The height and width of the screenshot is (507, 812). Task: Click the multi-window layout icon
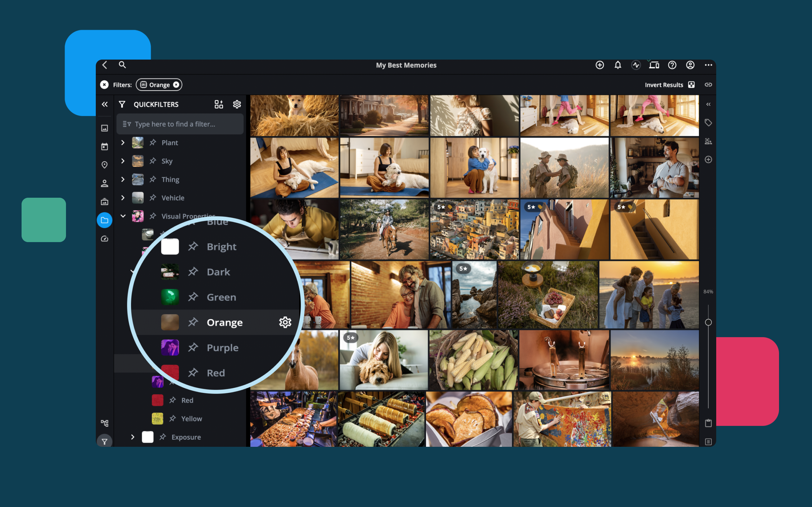tap(654, 65)
